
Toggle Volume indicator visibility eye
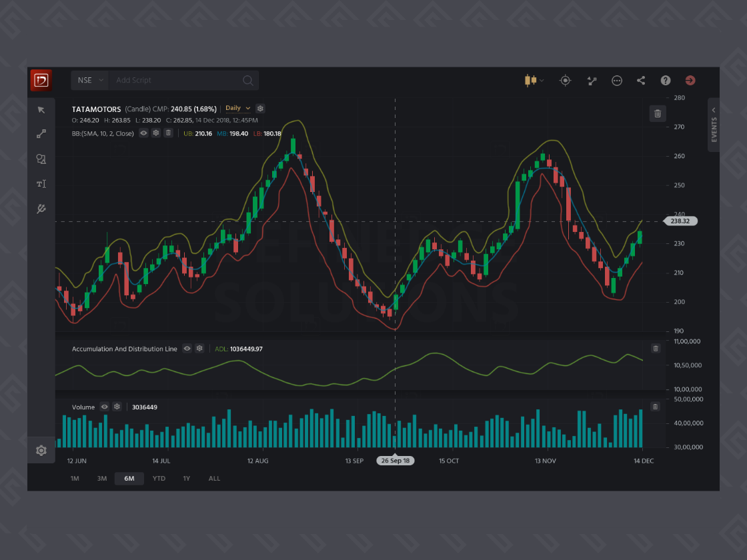pos(104,407)
